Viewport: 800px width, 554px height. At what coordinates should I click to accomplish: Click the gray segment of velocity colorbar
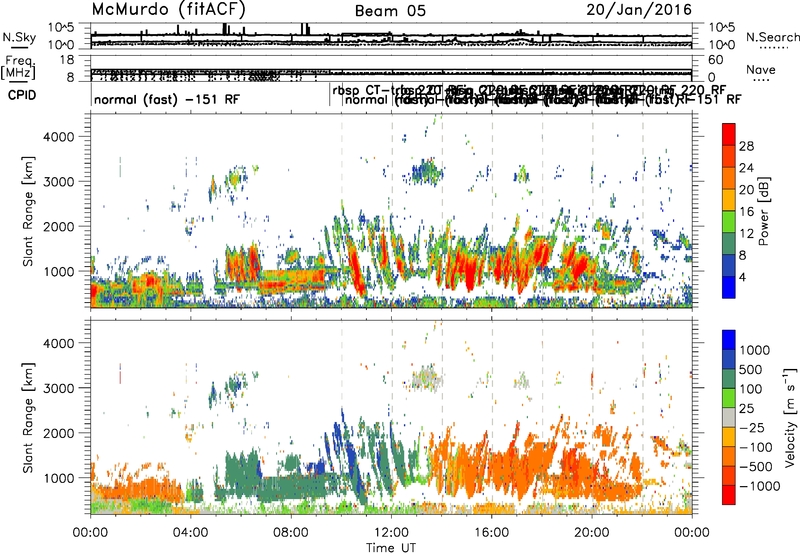point(729,418)
